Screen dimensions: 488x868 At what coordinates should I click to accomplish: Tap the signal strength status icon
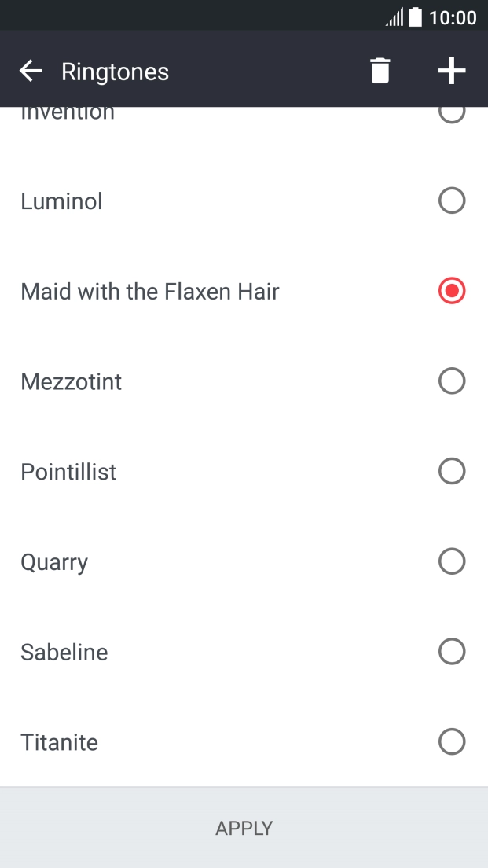394,17
